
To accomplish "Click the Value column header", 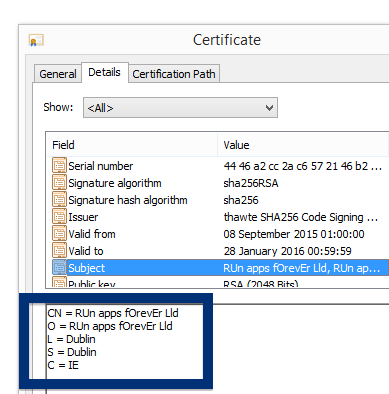I will click(303, 145).
